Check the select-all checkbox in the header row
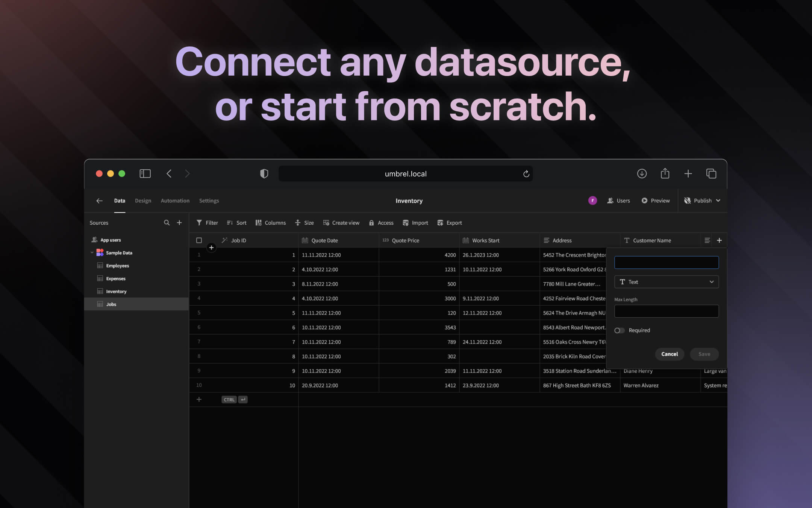The image size is (812, 508). (x=199, y=240)
